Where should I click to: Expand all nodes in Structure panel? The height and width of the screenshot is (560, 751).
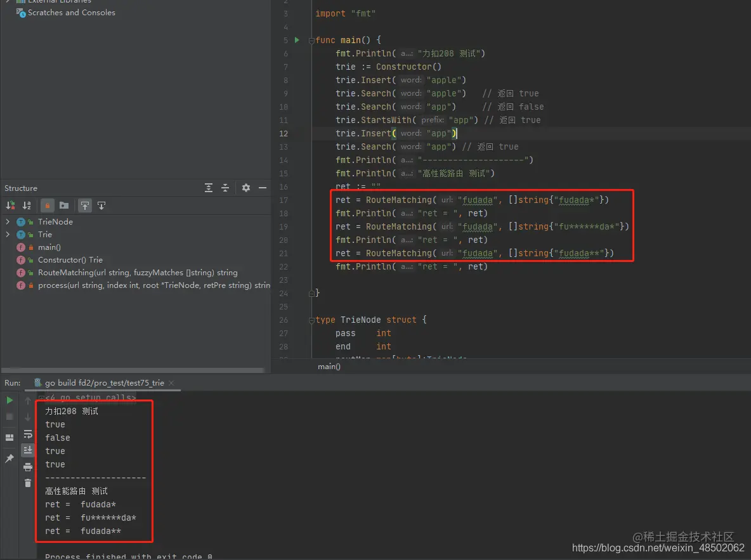tap(208, 188)
